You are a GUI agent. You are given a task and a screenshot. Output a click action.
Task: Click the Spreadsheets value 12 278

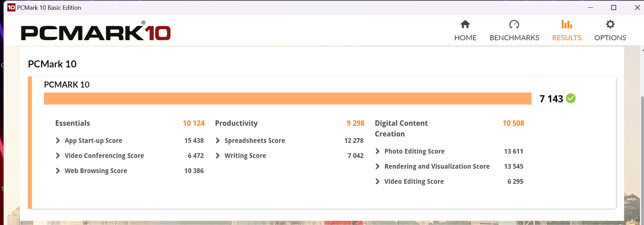tap(354, 140)
